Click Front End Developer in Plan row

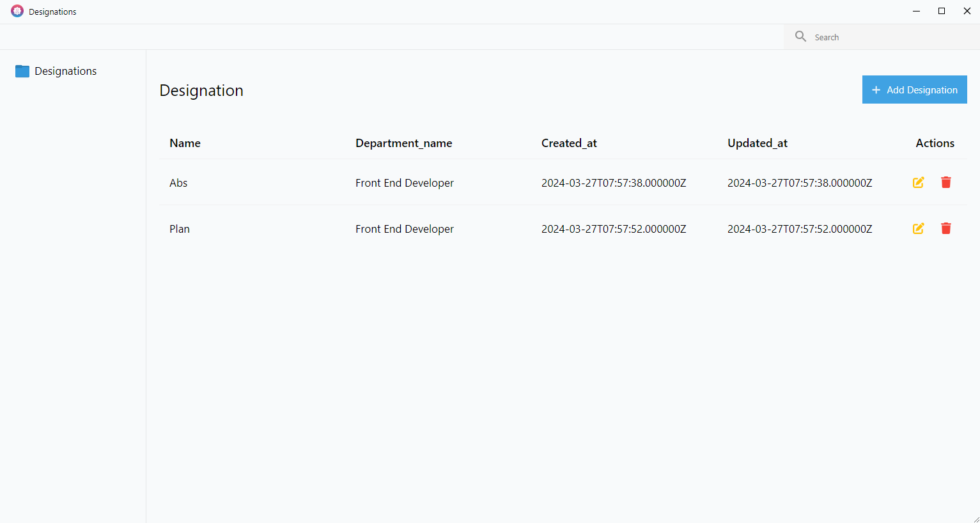[405, 229]
